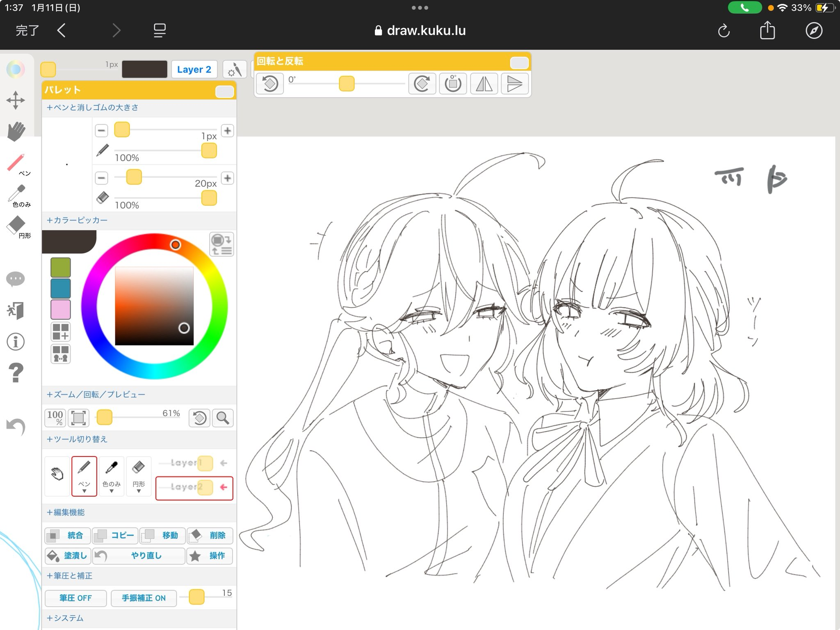Click the rotate clockwise icon
Screen dimensions: 840x630
(422, 84)
